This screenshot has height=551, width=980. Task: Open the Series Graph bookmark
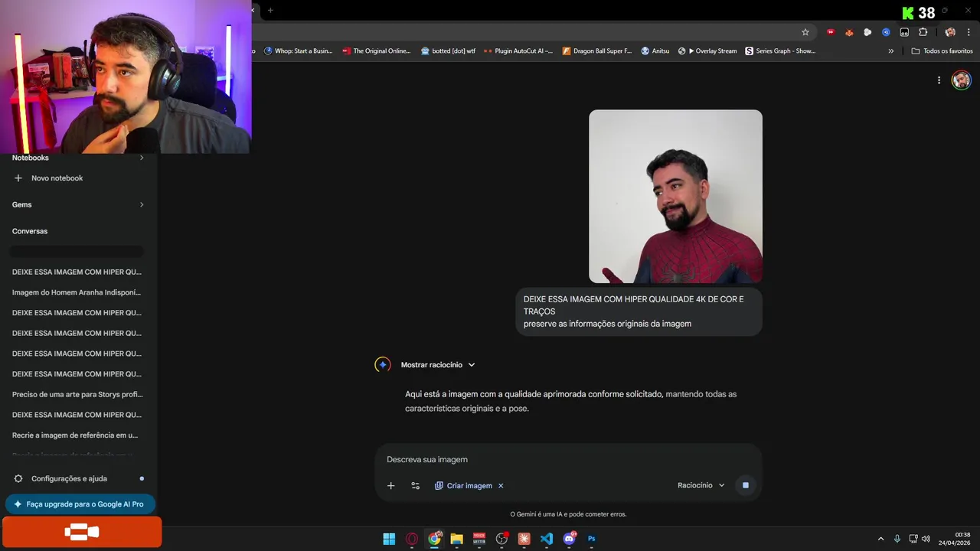[780, 51]
